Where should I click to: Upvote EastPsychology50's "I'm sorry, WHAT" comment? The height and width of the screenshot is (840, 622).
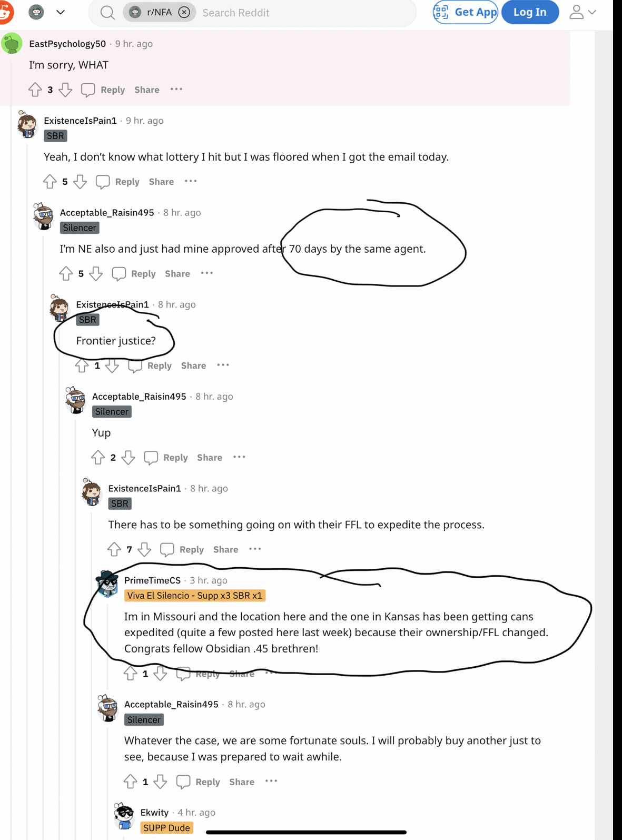pyautogui.click(x=35, y=90)
